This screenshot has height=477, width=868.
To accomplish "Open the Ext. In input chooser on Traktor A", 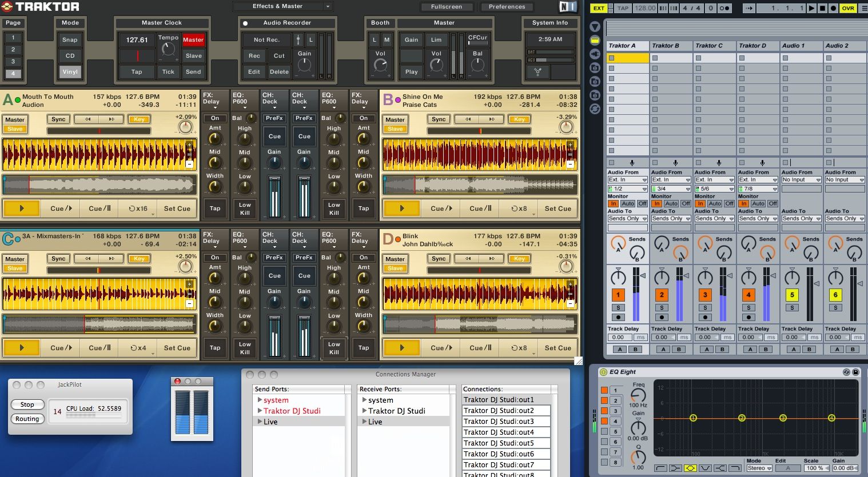I will [x=627, y=179].
